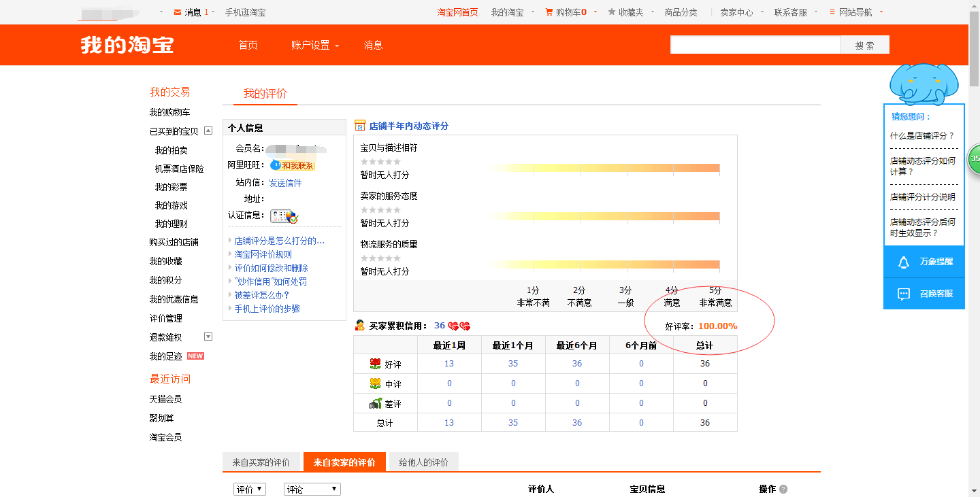Collapse the 已买到的宝贝 section arrow
Screen dimensions: 980x497
tap(209, 131)
